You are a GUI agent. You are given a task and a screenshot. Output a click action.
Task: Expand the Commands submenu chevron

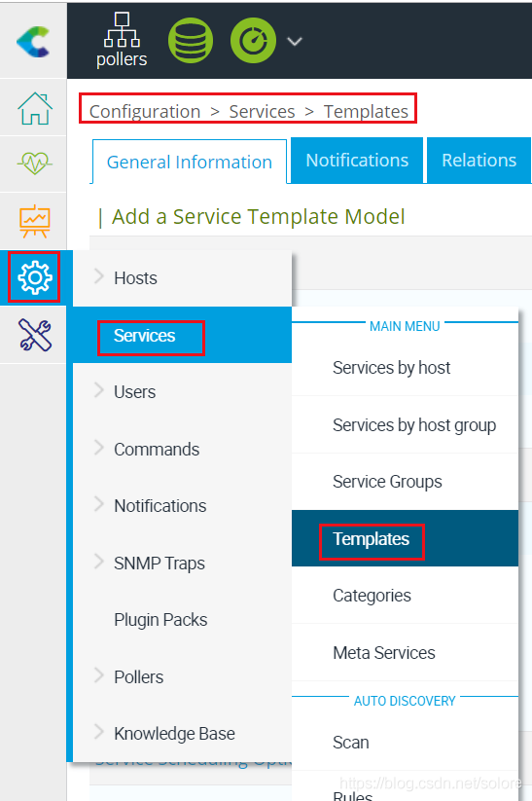tap(99, 448)
